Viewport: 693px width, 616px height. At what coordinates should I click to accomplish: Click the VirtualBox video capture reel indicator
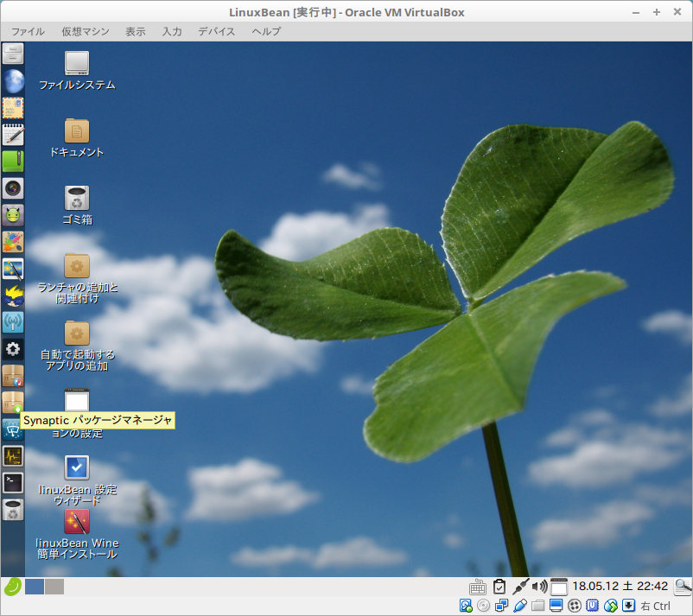pos(574,606)
